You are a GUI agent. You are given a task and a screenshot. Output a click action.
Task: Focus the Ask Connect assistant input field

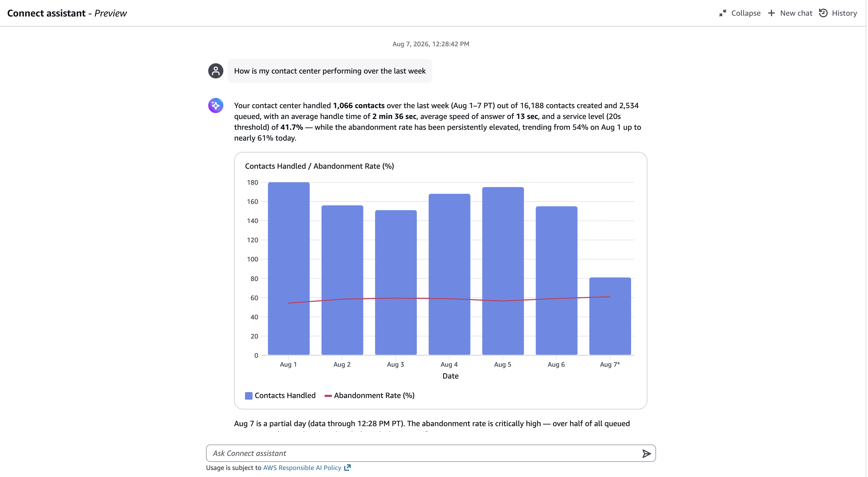point(431,453)
